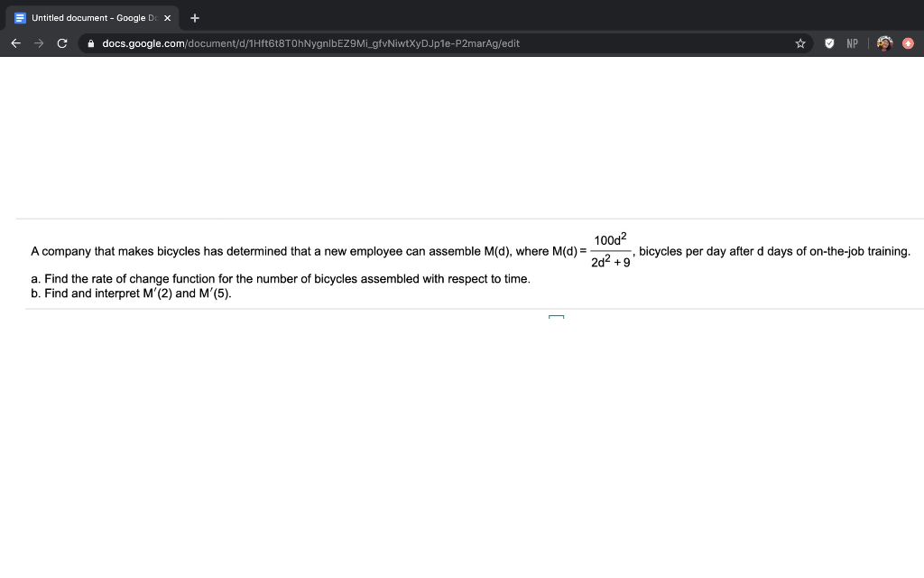Screen dimensions: 924x578
Task: Click the blank document area below the problem
Action: pyautogui.click(x=451, y=406)
